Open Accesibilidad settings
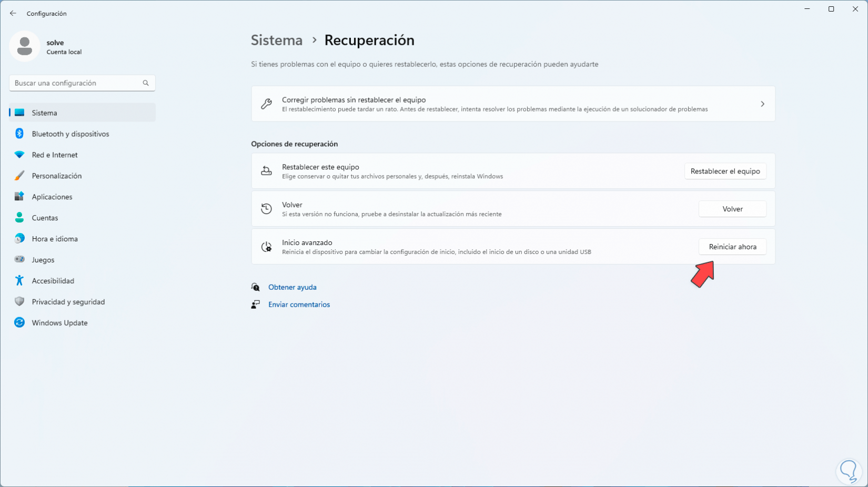The image size is (868, 487). pyautogui.click(x=82, y=281)
